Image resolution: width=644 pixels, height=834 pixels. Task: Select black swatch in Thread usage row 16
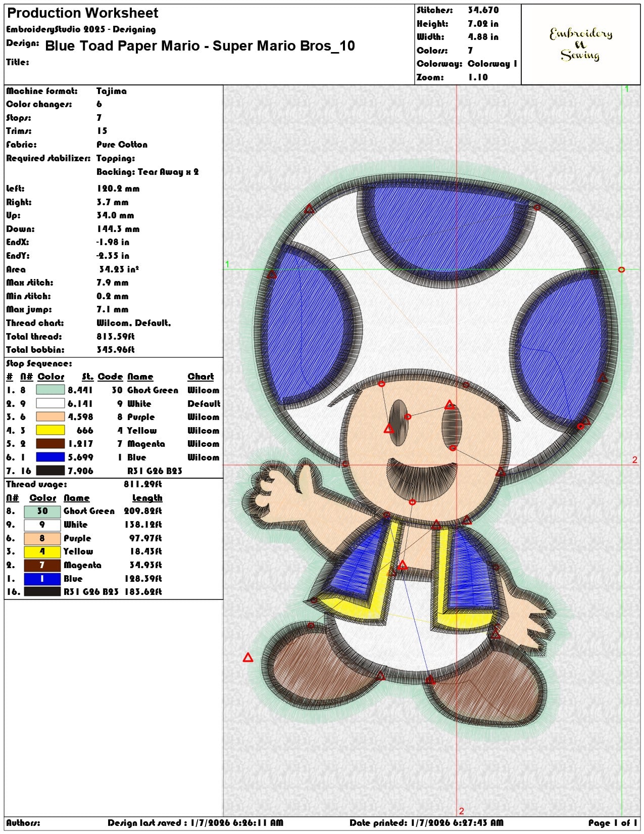point(42,591)
